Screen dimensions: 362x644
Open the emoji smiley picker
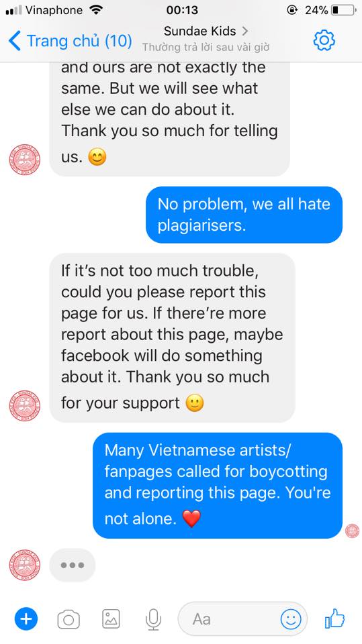click(291, 619)
